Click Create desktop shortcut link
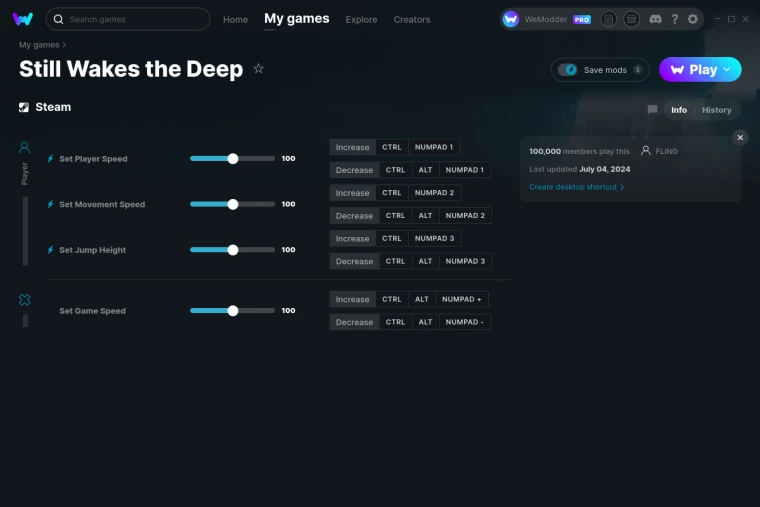This screenshot has width=760, height=507. coord(576,187)
